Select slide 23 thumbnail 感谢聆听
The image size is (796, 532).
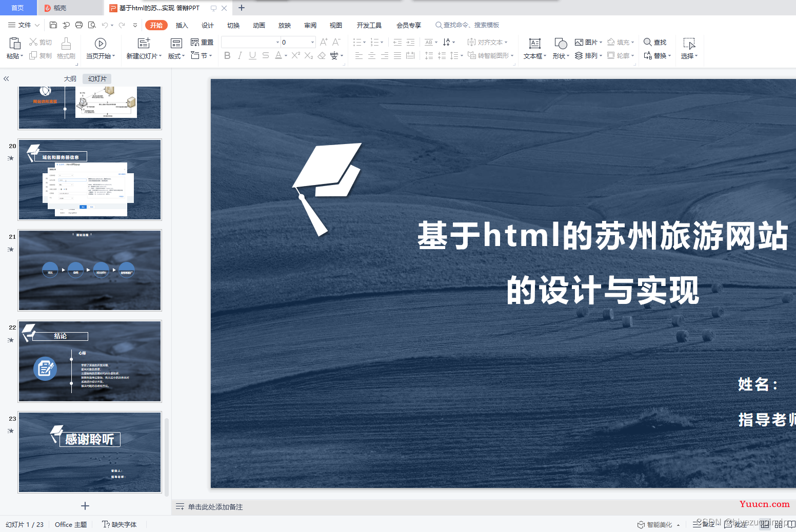point(90,452)
